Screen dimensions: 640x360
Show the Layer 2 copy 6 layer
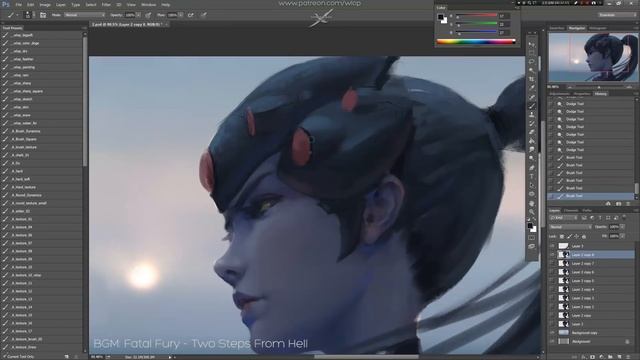pyautogui.click(x=552, y=272)
